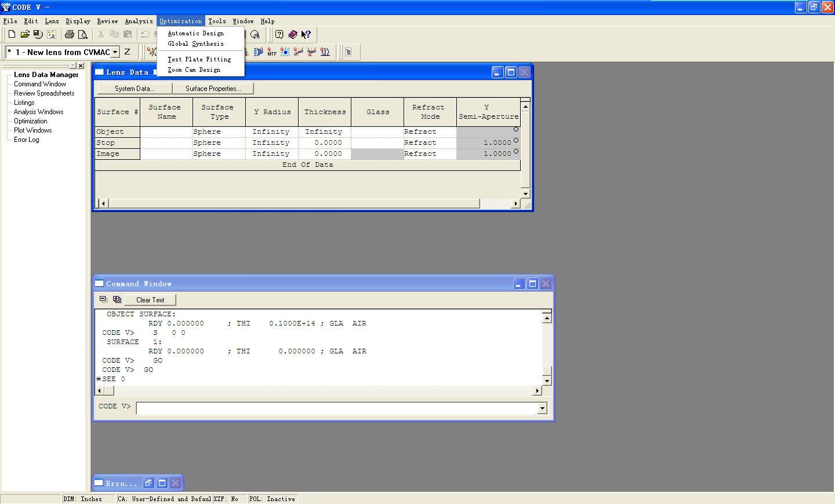Viewport: 835px width, 504px height.
Task: Click the Copy icon in toolbar
Action: (x=114, y=35)
